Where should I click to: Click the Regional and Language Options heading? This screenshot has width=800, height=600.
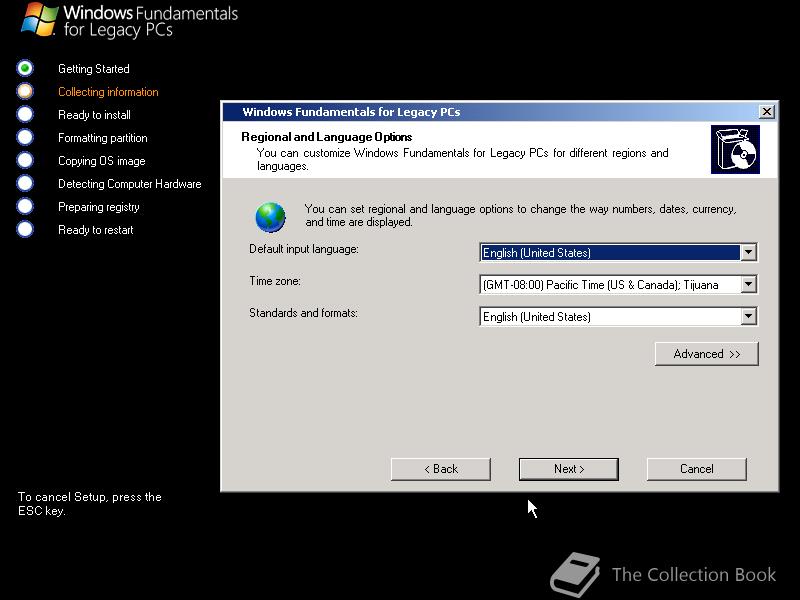[x=327, y=137]
